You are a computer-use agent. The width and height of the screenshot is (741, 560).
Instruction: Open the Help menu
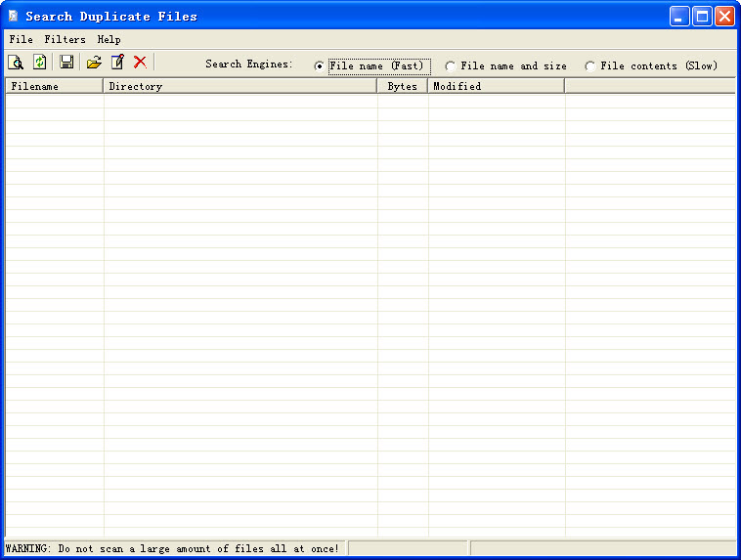[x=109, y=40]
